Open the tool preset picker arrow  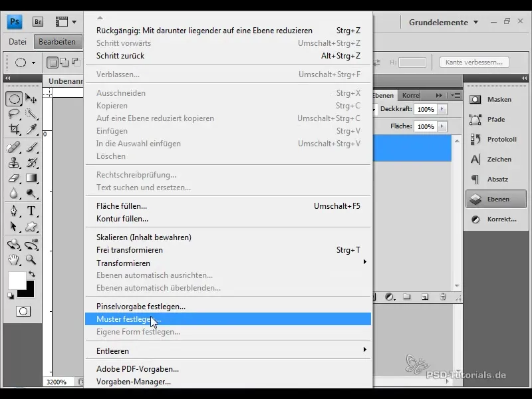coord(33,63)
